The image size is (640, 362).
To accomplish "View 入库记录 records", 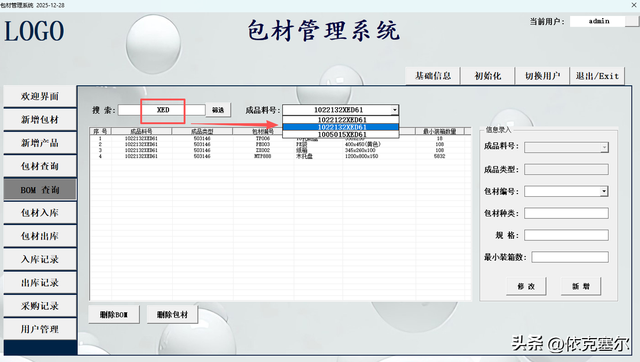I will pos(40,259).
